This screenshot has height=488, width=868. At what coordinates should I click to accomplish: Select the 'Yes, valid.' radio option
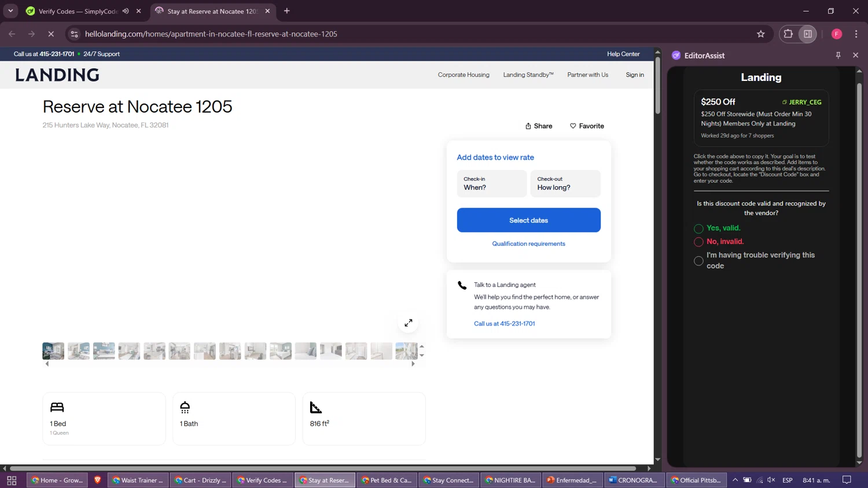tap(698, 228)
